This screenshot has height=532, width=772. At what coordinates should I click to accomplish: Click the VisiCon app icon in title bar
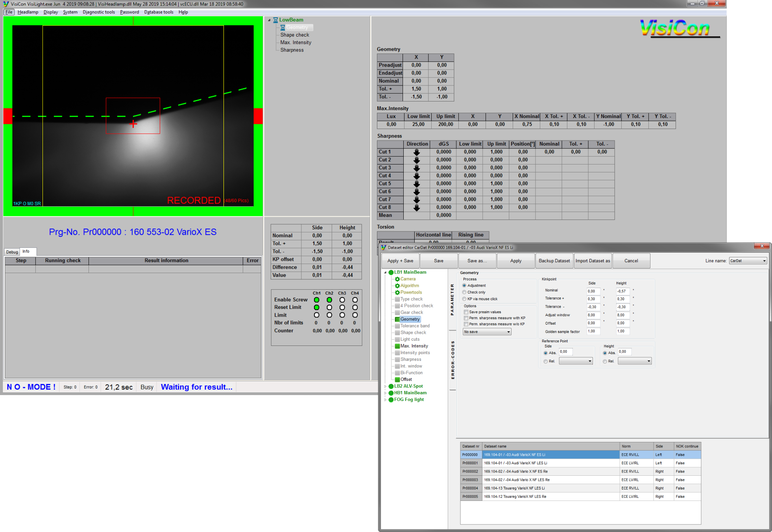point(6,4)
